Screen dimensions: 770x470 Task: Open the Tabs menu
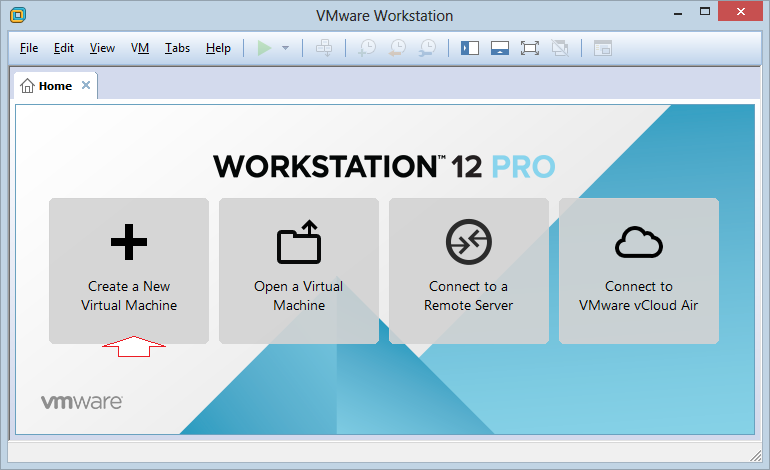(x=177, y=48)
